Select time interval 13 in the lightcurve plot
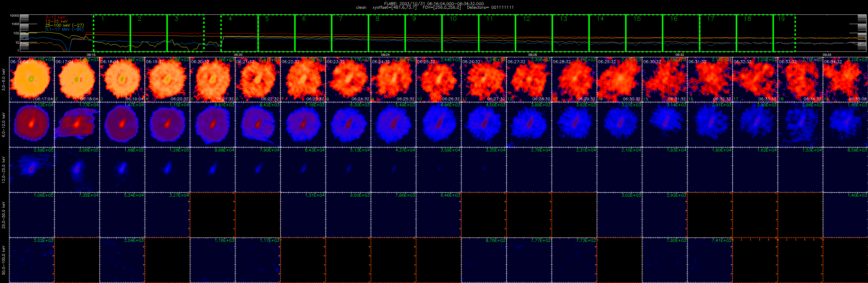Viewport: 868px width, 283px height. coord(571,33)
